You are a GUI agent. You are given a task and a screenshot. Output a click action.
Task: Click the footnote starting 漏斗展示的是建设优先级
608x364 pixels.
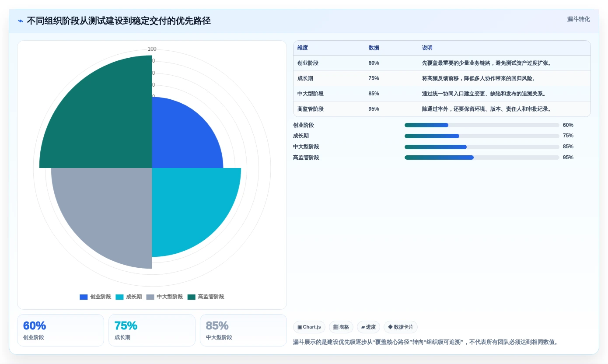[426, 342]
